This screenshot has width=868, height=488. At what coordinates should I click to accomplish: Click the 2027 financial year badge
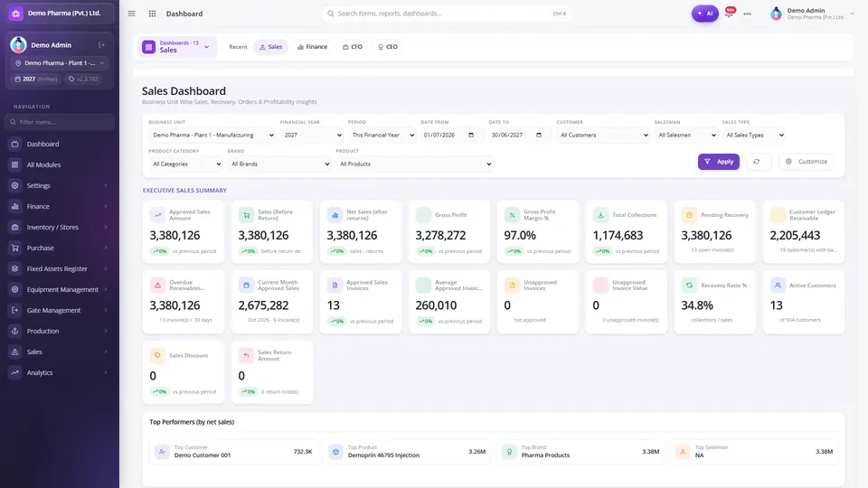click(x=36, y=80)
